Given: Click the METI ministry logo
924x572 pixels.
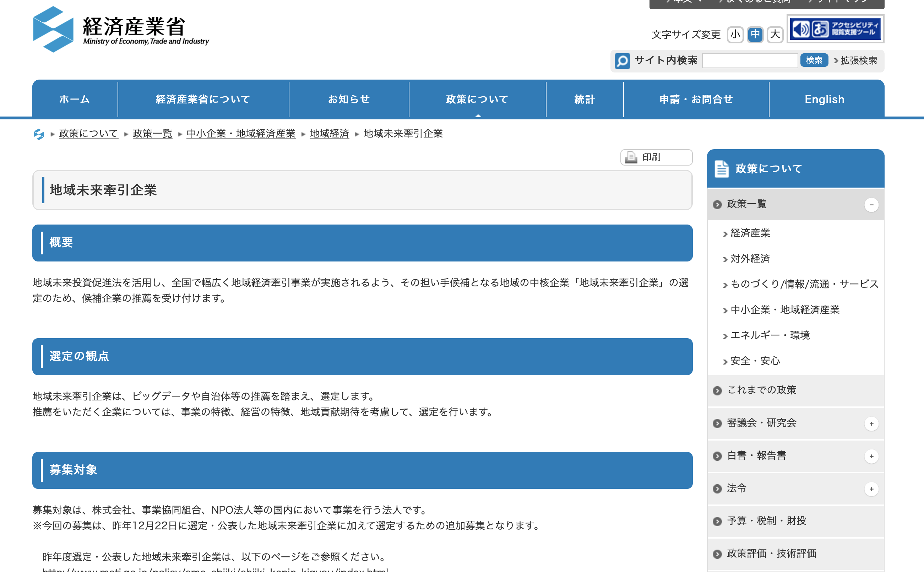Looking at the screenshot, I should pos(121,29).
